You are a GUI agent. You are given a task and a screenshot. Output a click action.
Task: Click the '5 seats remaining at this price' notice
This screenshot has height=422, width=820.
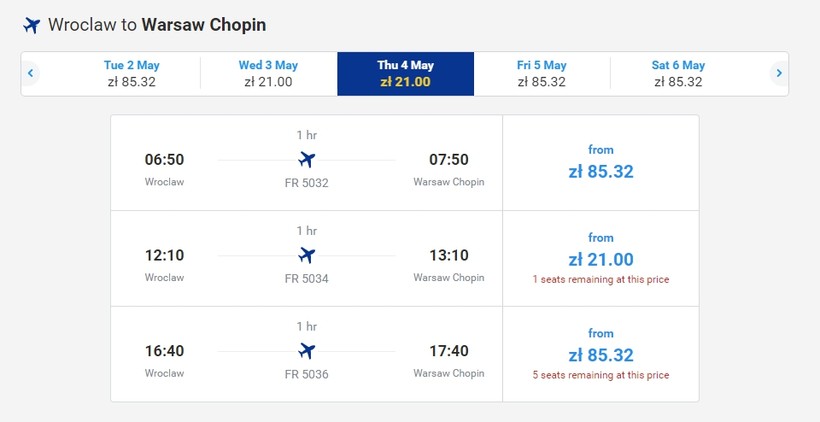(601, 376)
